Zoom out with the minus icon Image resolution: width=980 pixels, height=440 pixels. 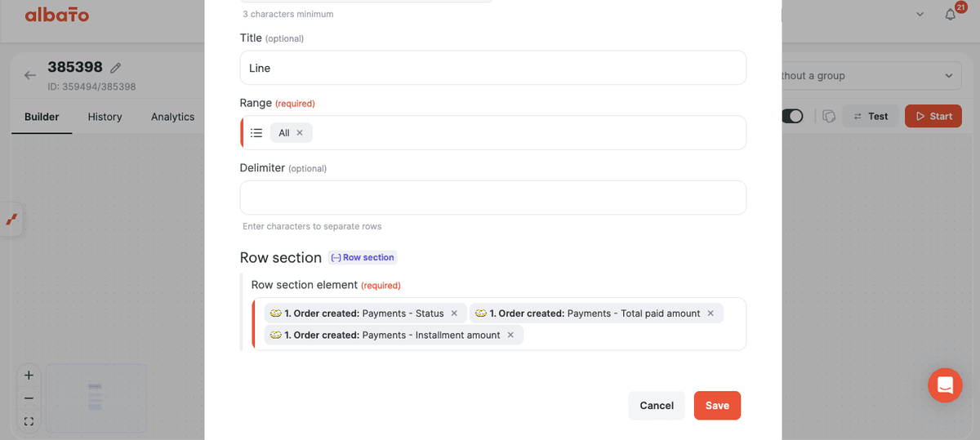[29, 398]
